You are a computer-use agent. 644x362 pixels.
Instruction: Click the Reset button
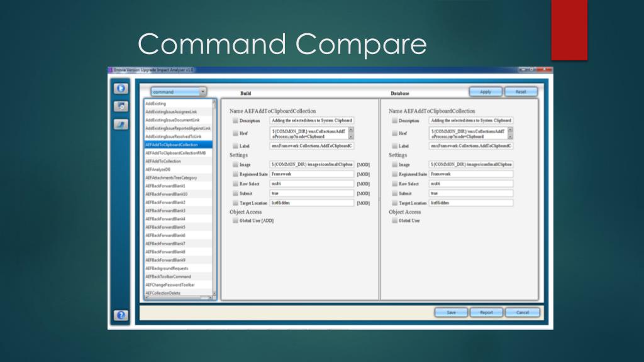pos(521,92)
